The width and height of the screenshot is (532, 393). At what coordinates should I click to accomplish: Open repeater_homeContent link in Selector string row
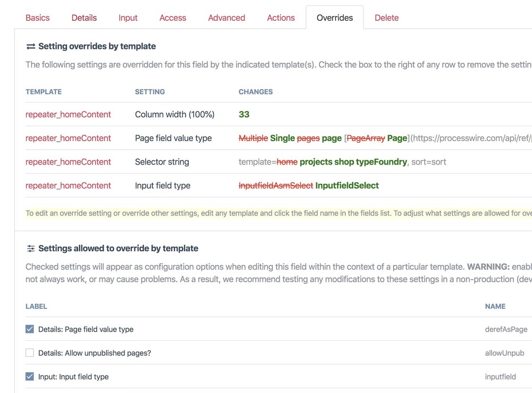tap(68, 162)
